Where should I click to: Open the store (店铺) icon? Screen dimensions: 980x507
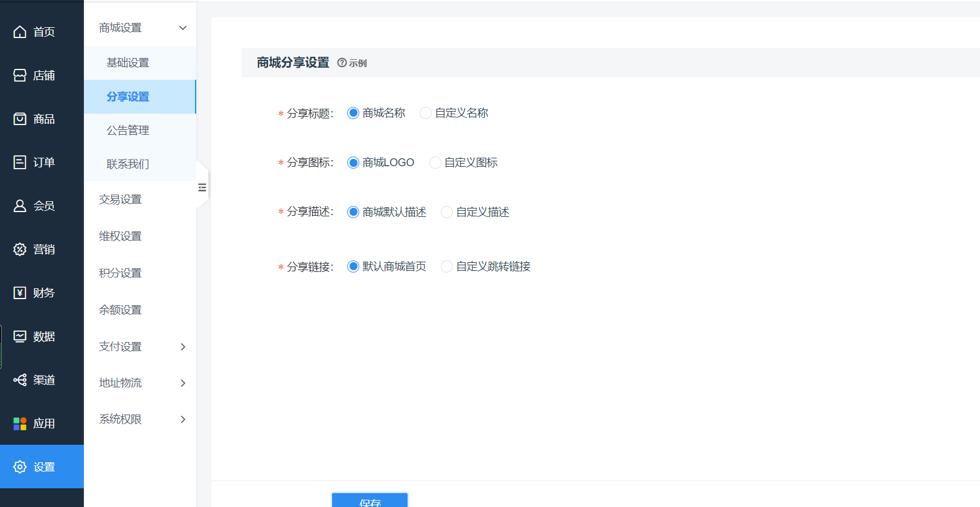pyautogui.click(x=20, y=76)
